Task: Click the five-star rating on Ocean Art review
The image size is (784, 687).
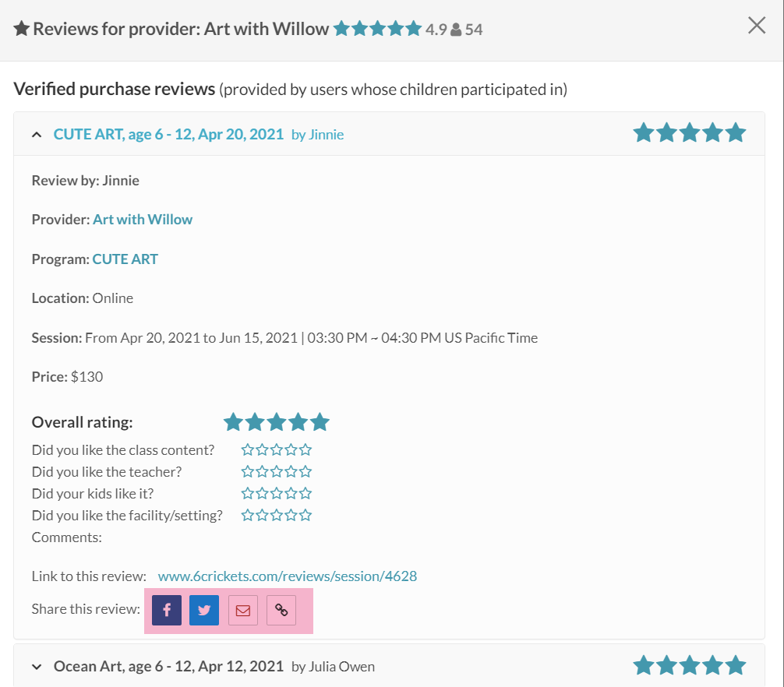Action: 689,666
